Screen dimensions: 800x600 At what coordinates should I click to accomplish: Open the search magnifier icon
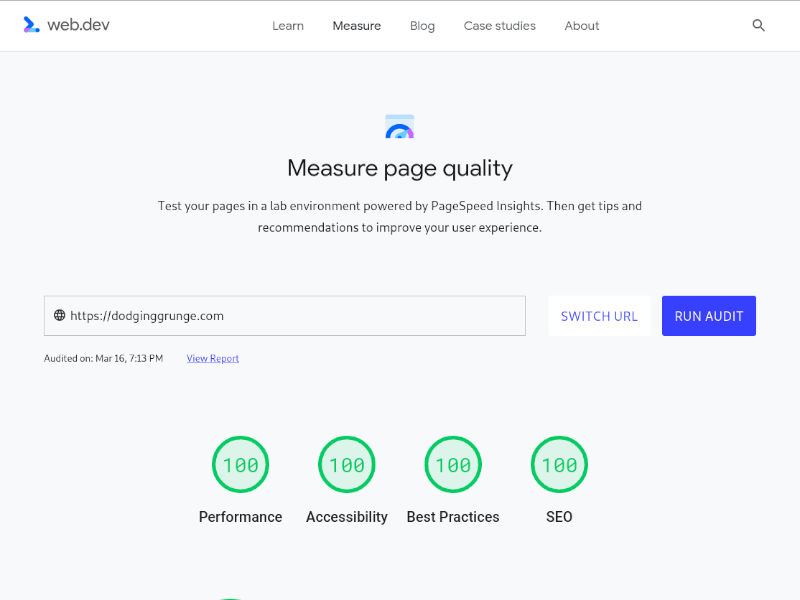pyautogui.click(x=758, y=25)
